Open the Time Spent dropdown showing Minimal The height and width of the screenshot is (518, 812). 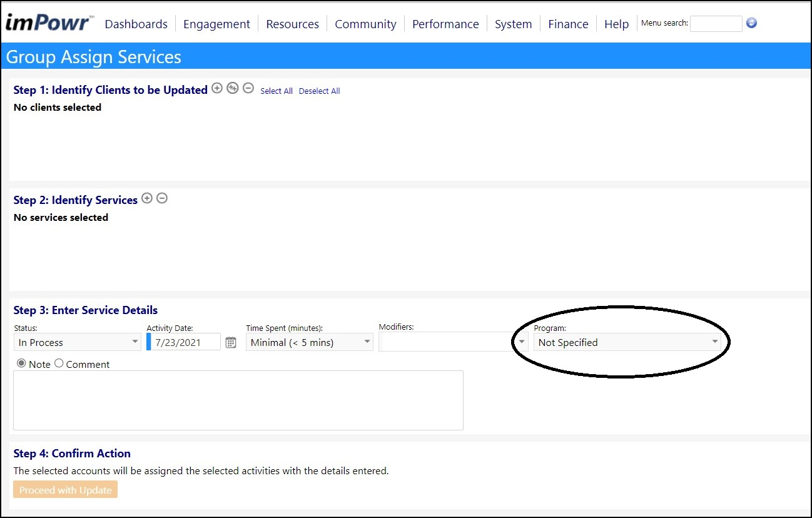click(x=310, y=342)
